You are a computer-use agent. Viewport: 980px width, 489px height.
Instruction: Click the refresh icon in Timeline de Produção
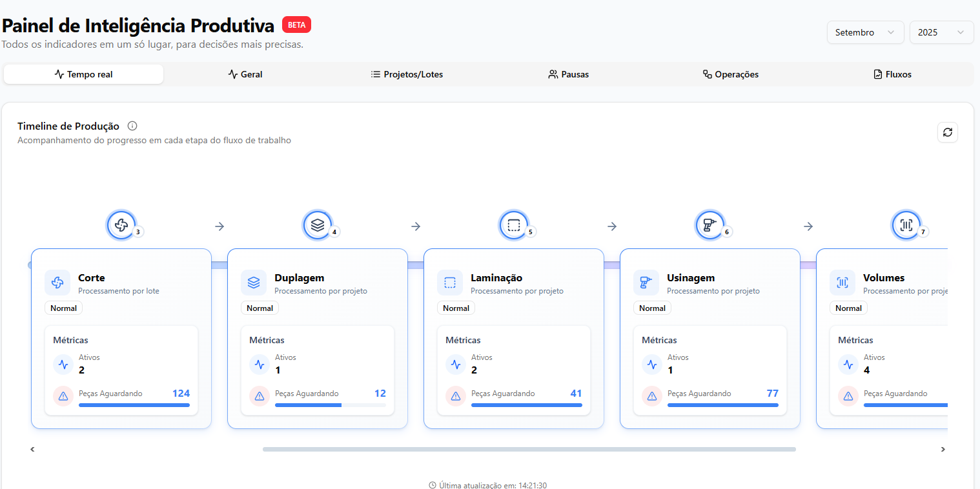(x=947, y=132)
